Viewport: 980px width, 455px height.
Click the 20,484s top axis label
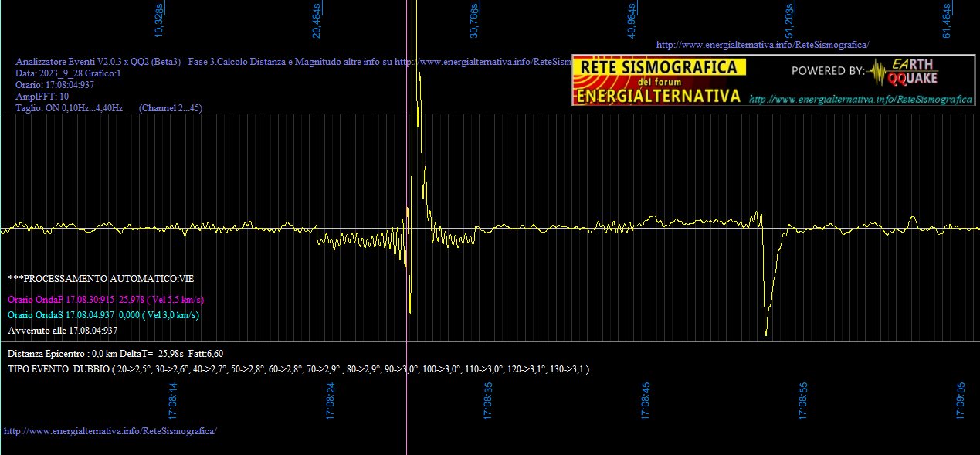click(317, 22)
